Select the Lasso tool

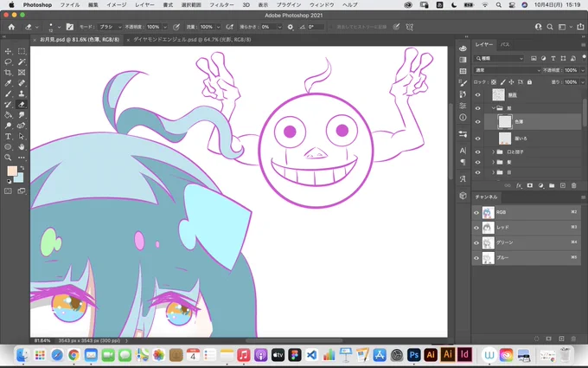[x=8, y=61]
